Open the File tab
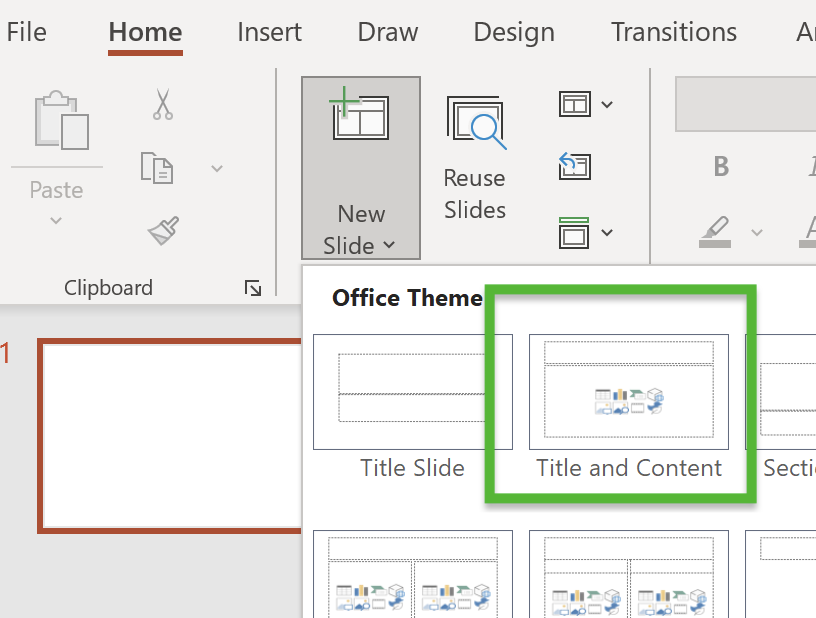Viewport: 816px width, 618px height. [27, 32]
